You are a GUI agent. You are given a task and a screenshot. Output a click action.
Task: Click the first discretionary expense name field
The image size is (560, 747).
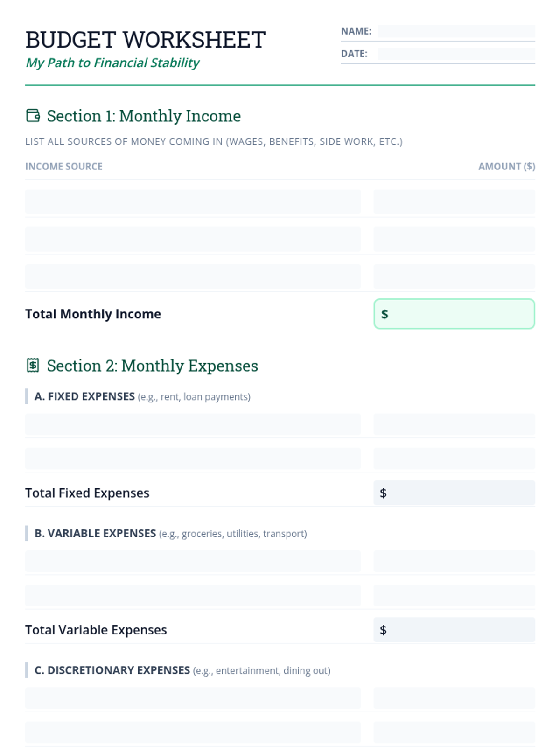point(193,698)
